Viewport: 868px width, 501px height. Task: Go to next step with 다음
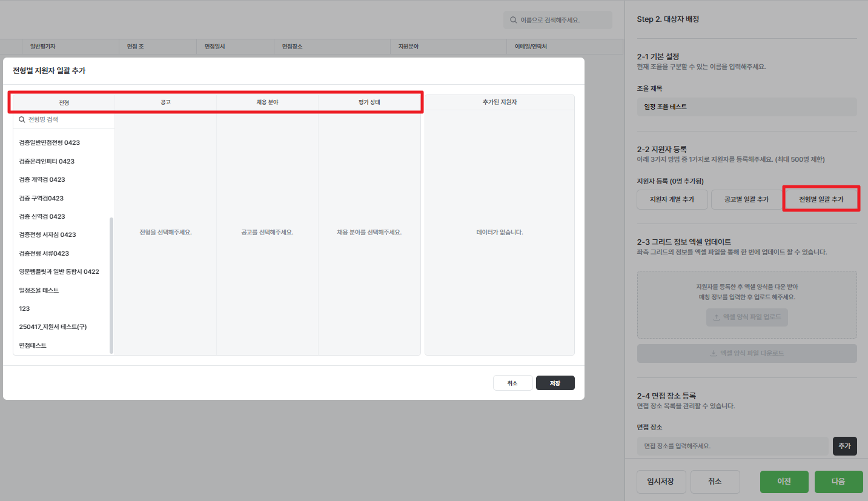point(838,482)
